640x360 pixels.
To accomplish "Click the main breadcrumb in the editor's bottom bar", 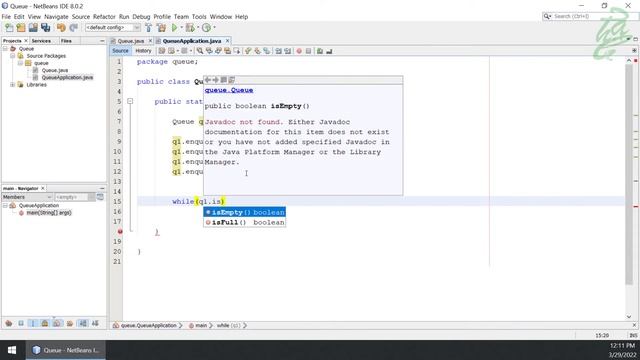I will (201, 325).
